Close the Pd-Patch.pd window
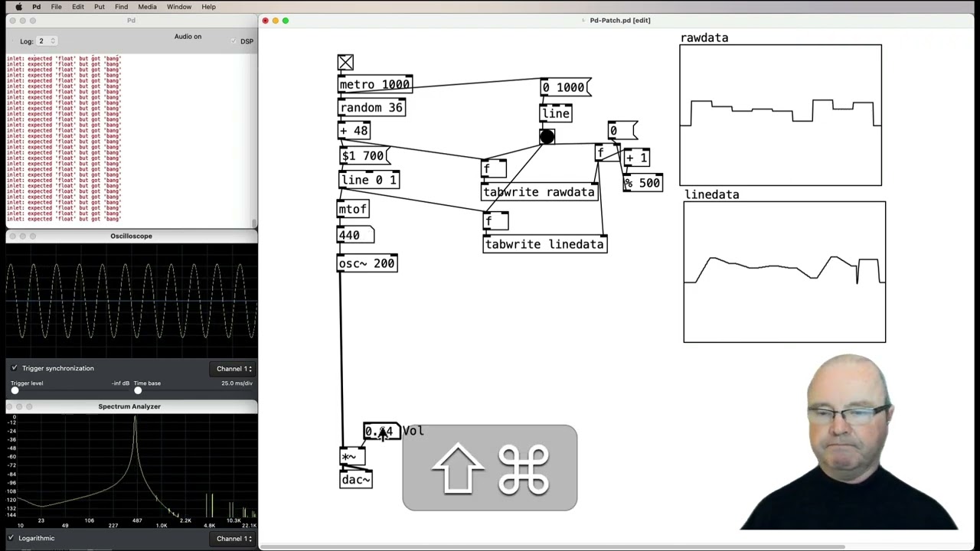980x551 pixels. 266,21
